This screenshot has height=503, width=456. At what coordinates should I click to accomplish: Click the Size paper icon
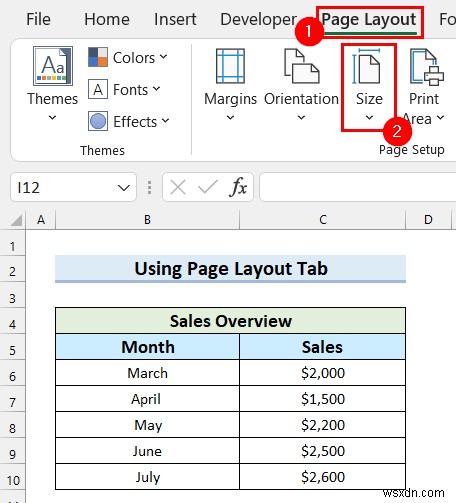366,66
